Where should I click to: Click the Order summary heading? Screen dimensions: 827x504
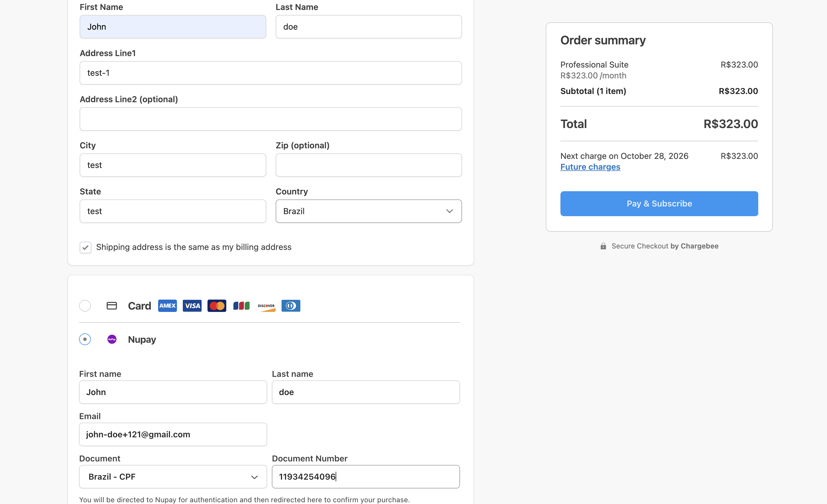pos(603,40)
